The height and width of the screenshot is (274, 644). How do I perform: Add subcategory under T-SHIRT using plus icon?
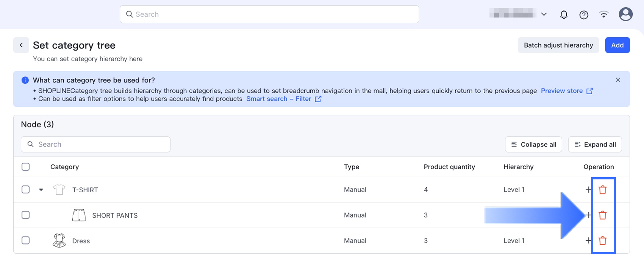click(588, 190)
